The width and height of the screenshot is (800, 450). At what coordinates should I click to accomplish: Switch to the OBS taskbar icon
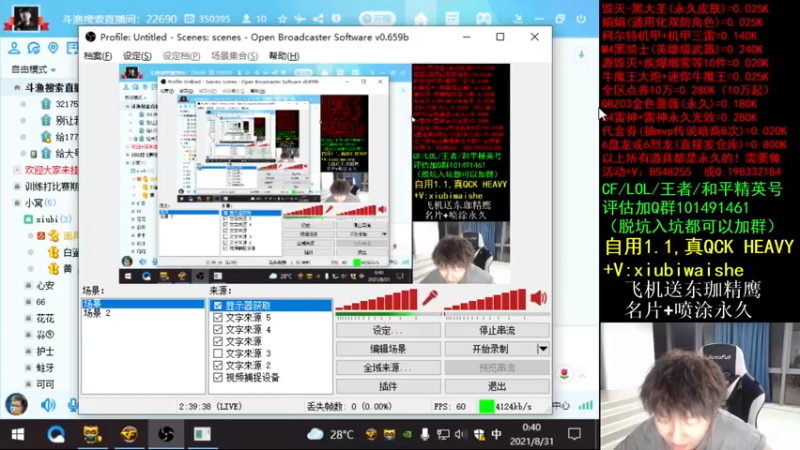(x=166, y=434)
